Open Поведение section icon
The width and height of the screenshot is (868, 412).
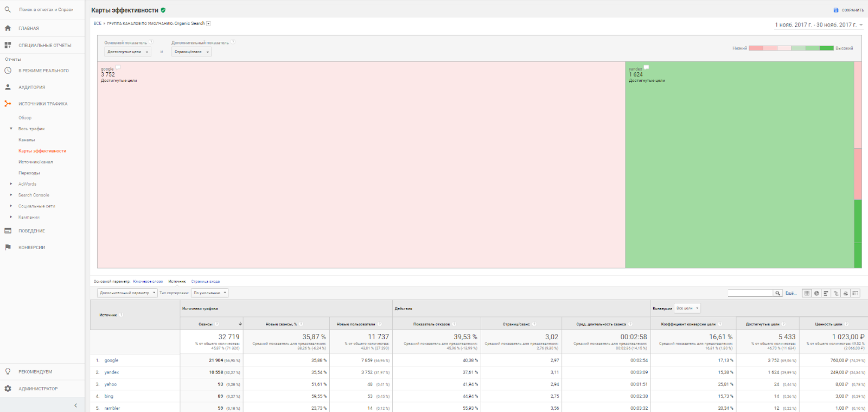tap(8, 231)
